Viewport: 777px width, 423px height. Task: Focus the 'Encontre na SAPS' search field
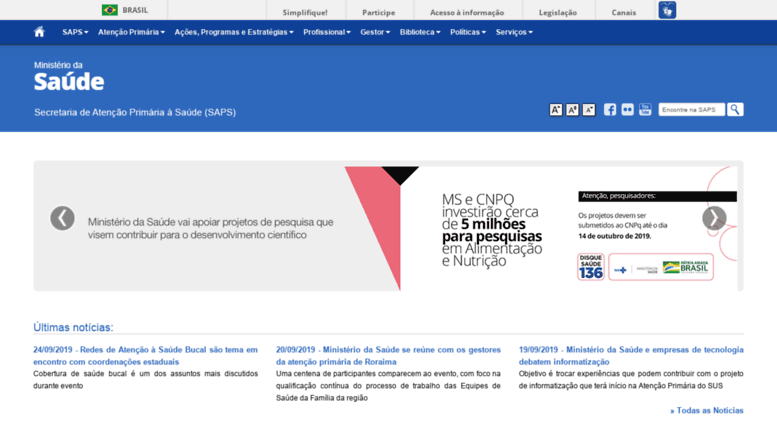[x=691, y=109]
